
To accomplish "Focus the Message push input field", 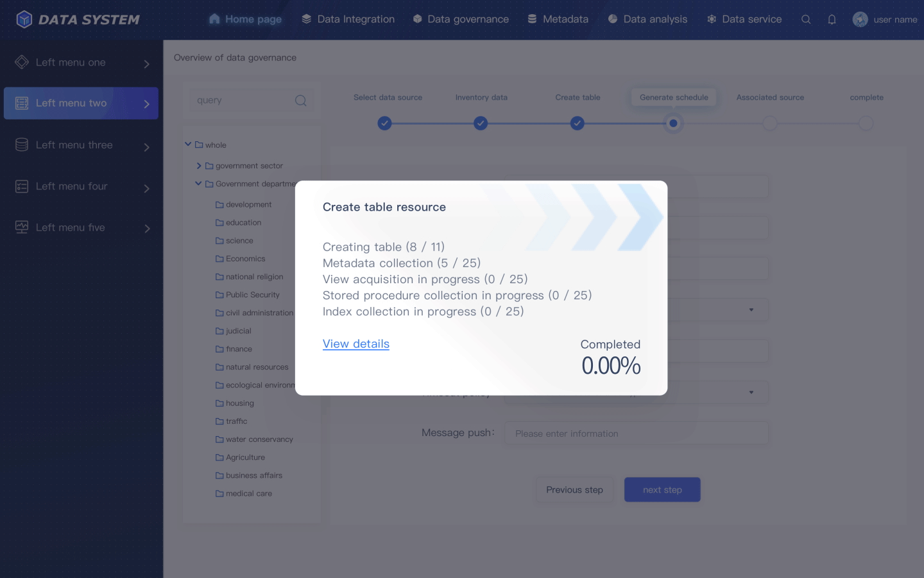I will (x=637, y=433).
